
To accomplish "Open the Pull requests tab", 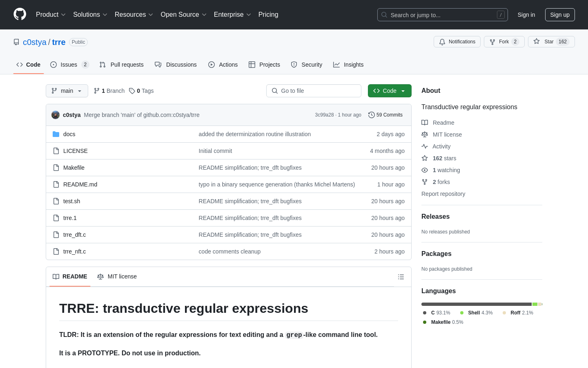I will click(x=122, y=65).
